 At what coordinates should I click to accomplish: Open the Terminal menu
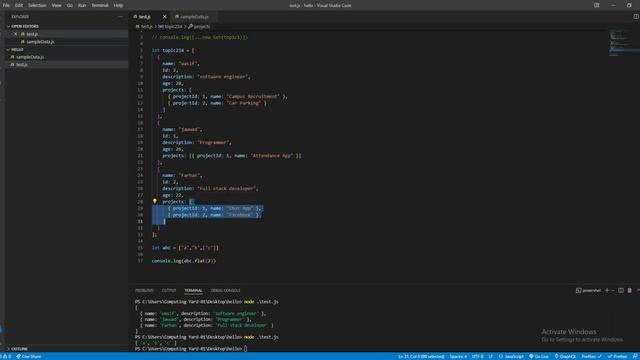click(x=100, y=5)
